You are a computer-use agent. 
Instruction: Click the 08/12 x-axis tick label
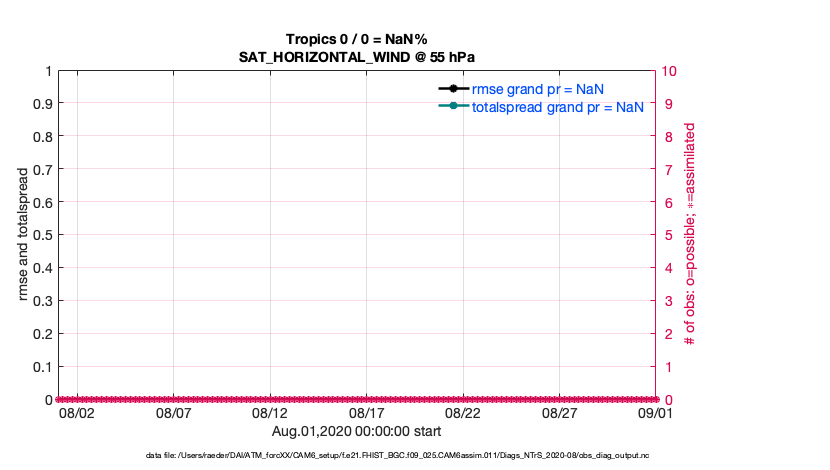270,413
